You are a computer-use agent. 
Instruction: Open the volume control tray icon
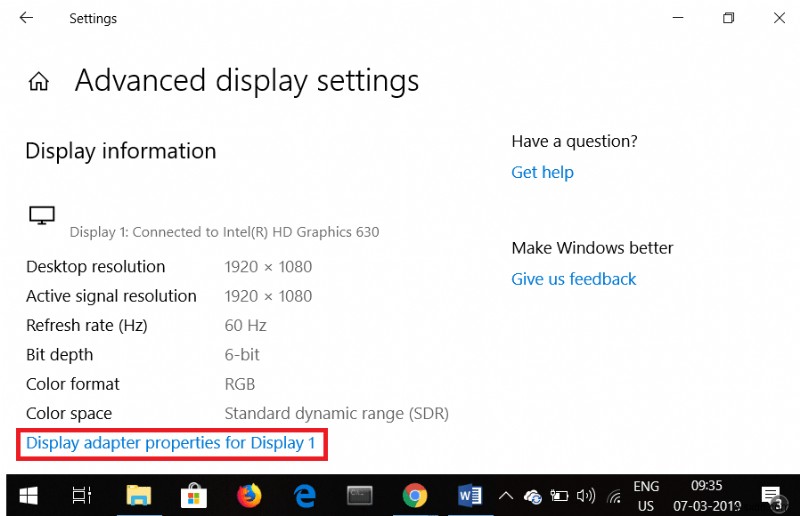[586, 496]
